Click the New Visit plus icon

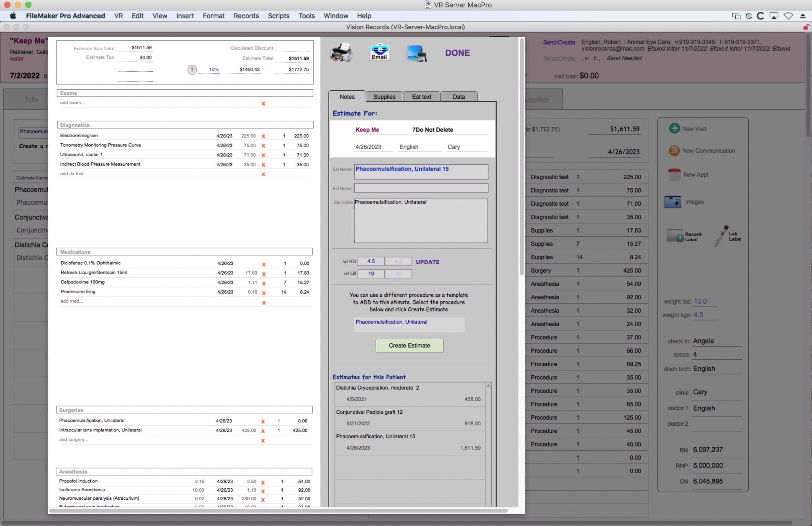click(674, 129)
